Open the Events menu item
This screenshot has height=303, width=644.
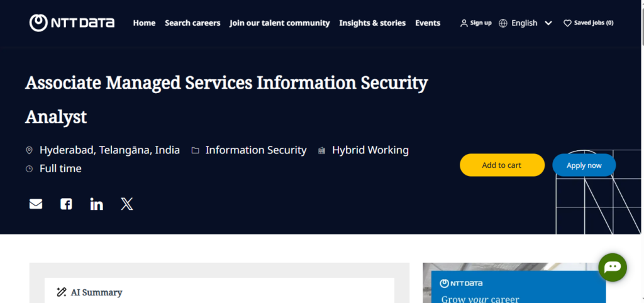tap(428, 23)
